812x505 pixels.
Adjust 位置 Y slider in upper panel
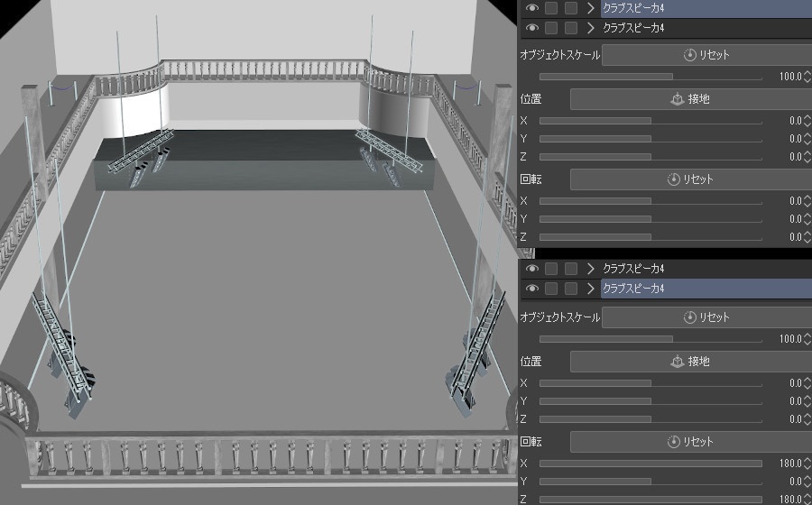[651, 139]
